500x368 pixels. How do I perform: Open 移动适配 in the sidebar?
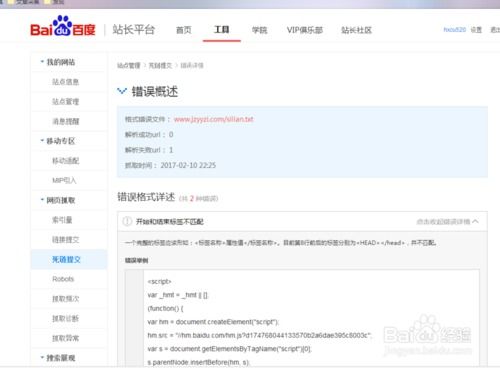66,161
